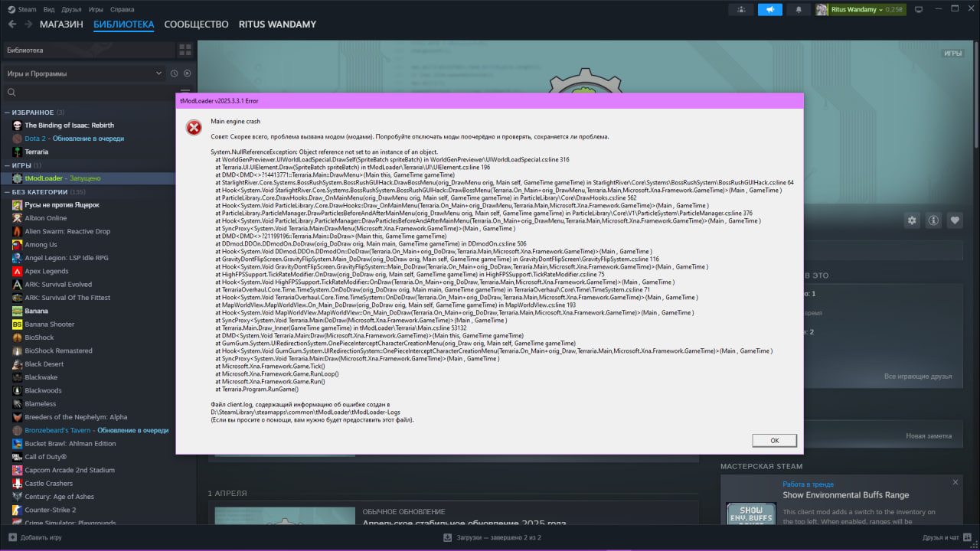The height and width of the screenshot is (551, 980).
Task: Open the RITUS WANDAMY profile tab
Action: coord(277,24)
